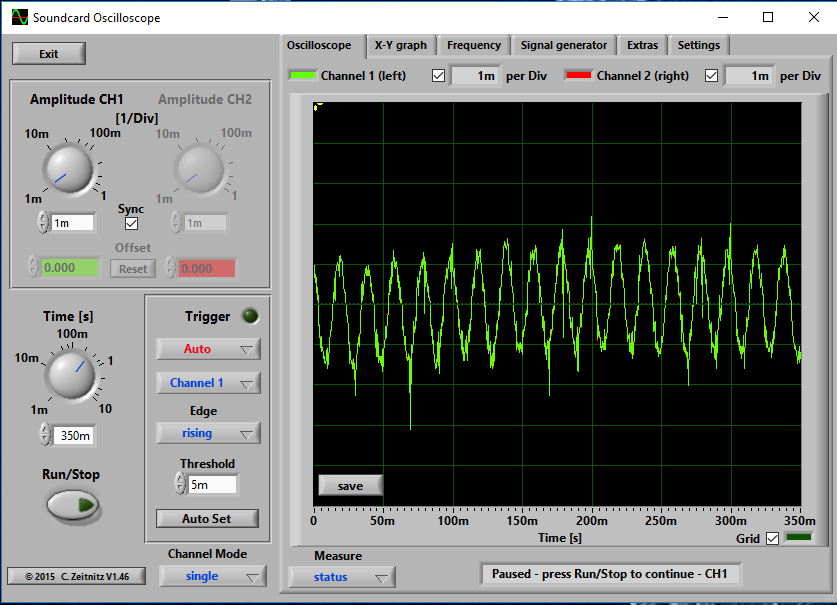Click the red CH2 offset 0.000 field
The image size is (837, 605).
(x=207, y=268)
